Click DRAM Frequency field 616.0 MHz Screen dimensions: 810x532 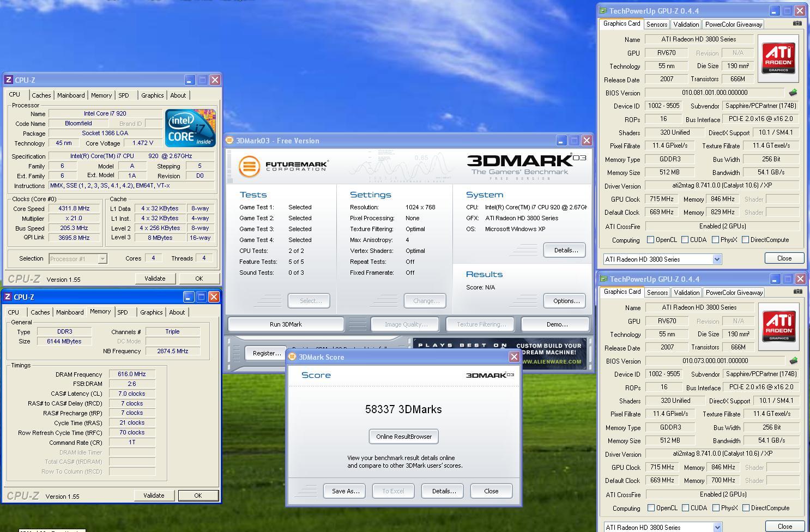pyautogui.click(x=132, y=374)
